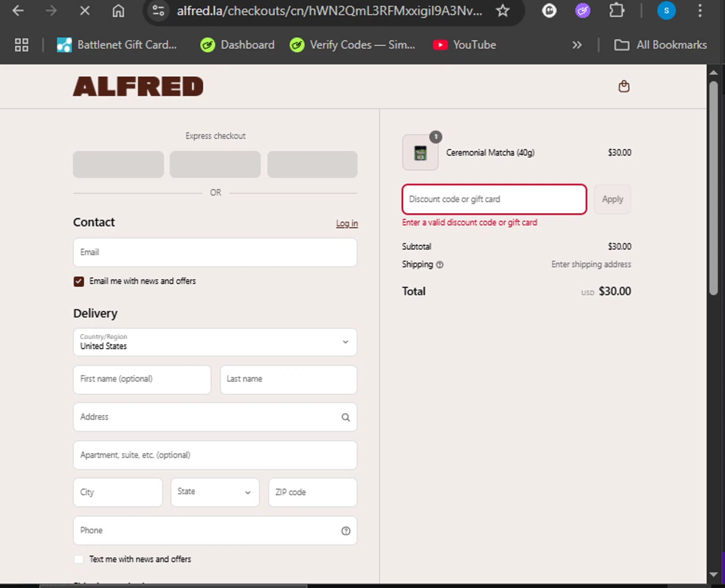Click the page vertical scrollbar thumb

713,187
